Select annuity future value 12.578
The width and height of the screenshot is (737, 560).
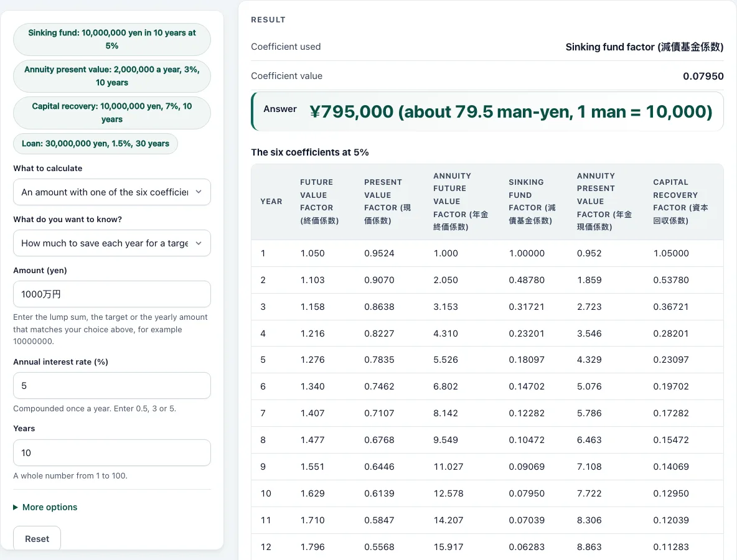pos(448,493)
